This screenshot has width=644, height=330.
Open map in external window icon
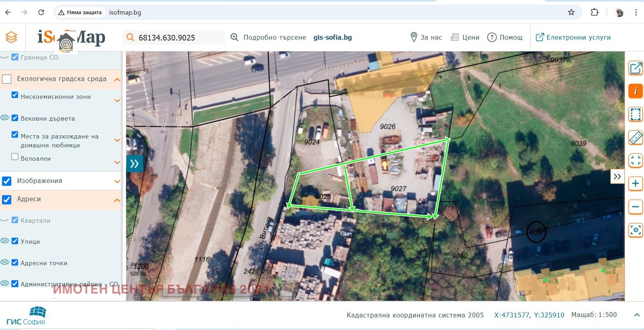[x=635, y=68]
